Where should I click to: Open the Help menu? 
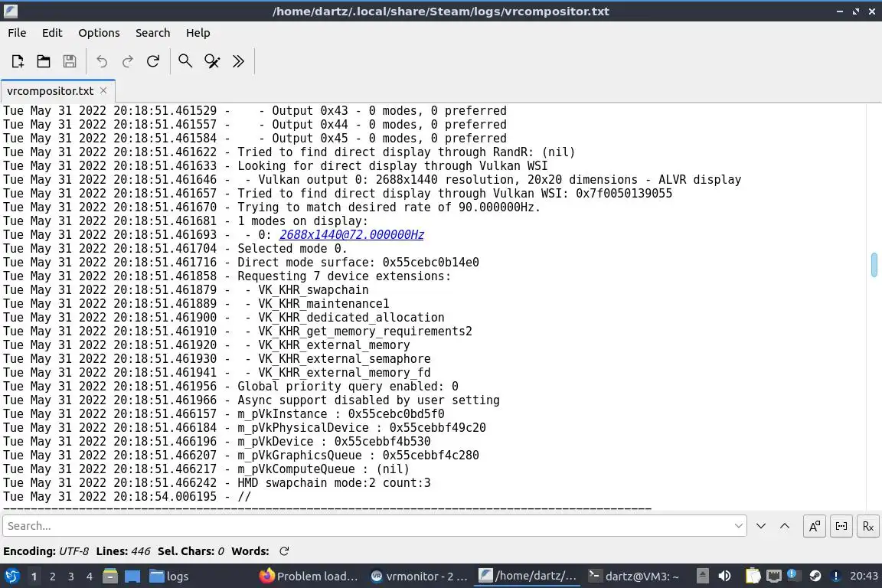click(x=198, y=33)
